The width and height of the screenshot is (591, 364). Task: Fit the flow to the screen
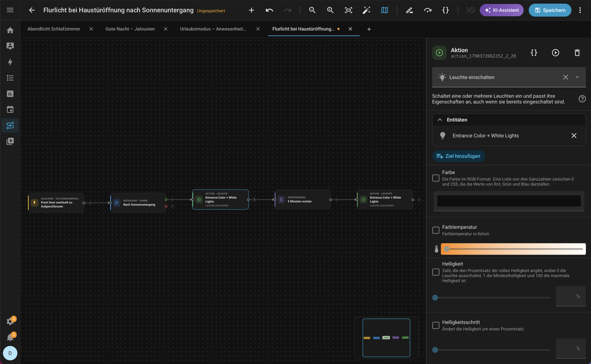coord(348,10)
